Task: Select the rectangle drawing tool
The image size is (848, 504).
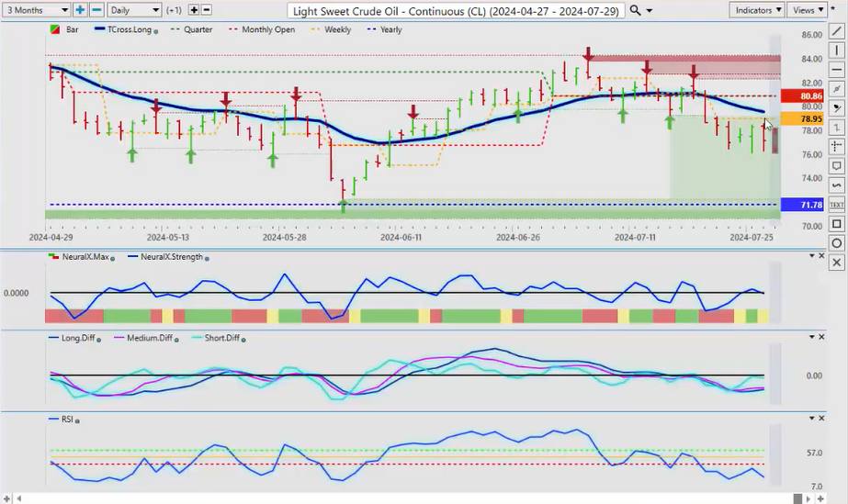Action: point(836,223)
